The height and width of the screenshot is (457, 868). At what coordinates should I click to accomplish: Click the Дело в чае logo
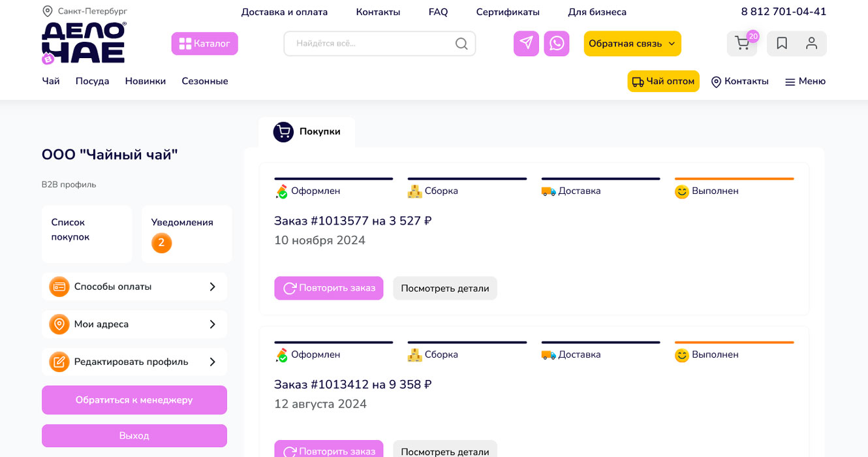pyautogui.click(x=84, y=43)
